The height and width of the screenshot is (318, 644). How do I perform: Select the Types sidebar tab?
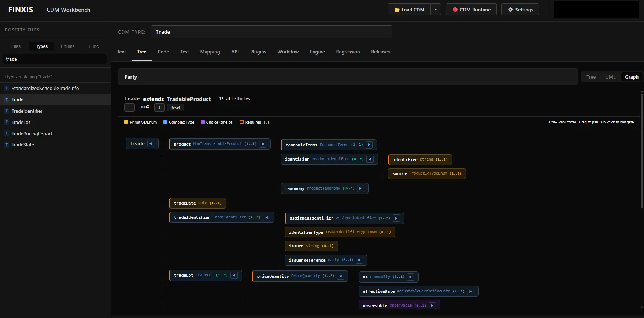coord(42,46)
